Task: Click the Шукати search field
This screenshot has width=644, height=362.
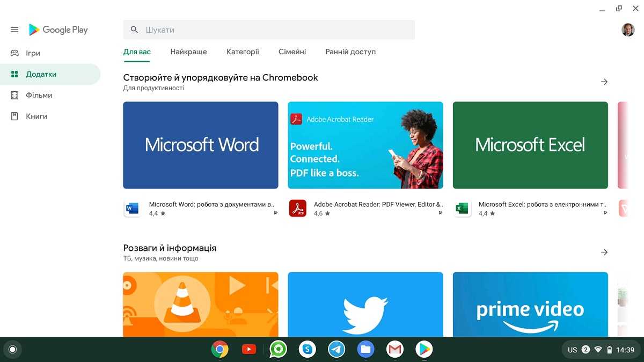Action: tap(268, 30)
